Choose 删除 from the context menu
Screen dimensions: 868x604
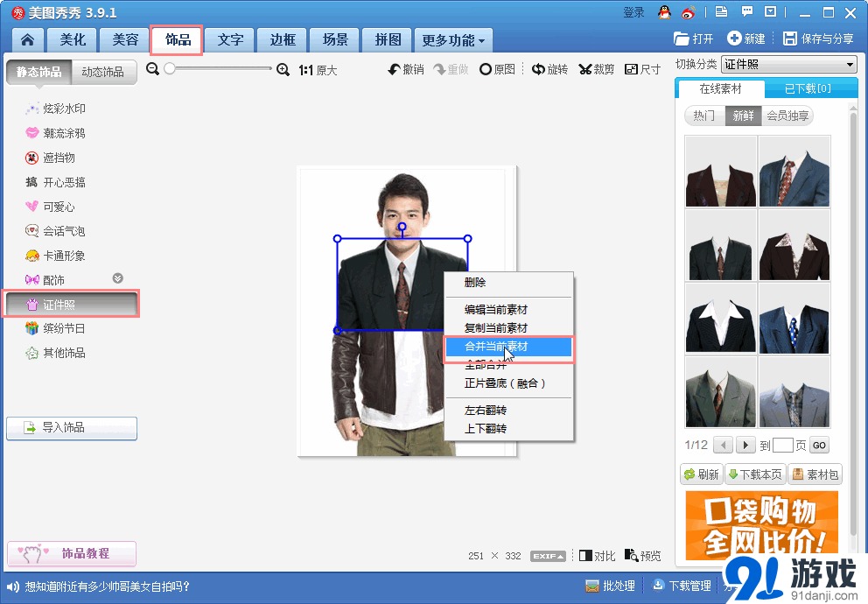[x=508, y=283]
